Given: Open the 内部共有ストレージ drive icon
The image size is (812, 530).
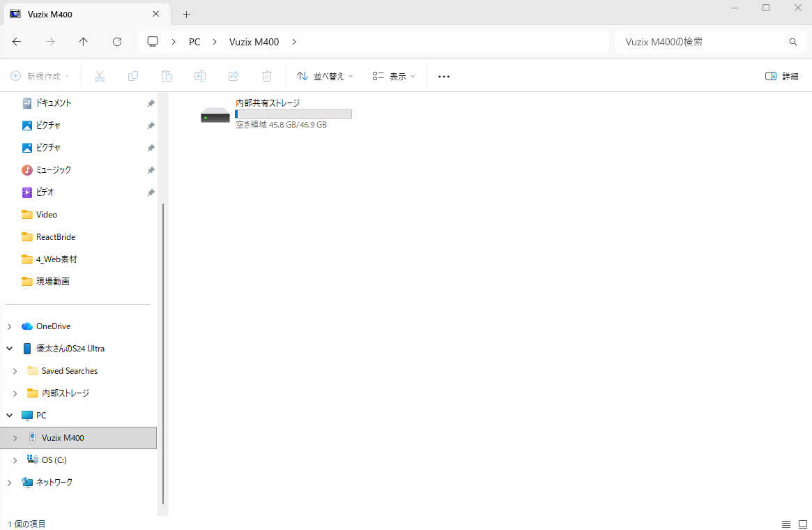Looking at the screenshot, I should (x=215, y=115).
